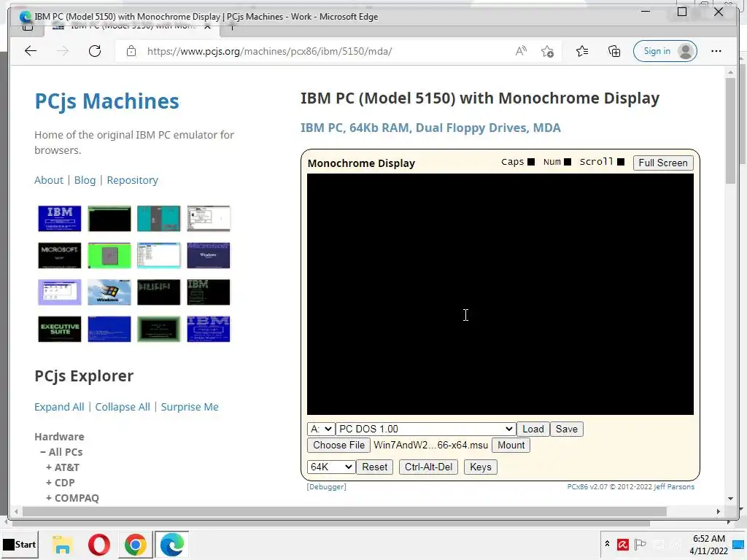Screen dimensions: 747x560
Task: Close the IBM PC browser tab
Action: click(x=208, y=26)
